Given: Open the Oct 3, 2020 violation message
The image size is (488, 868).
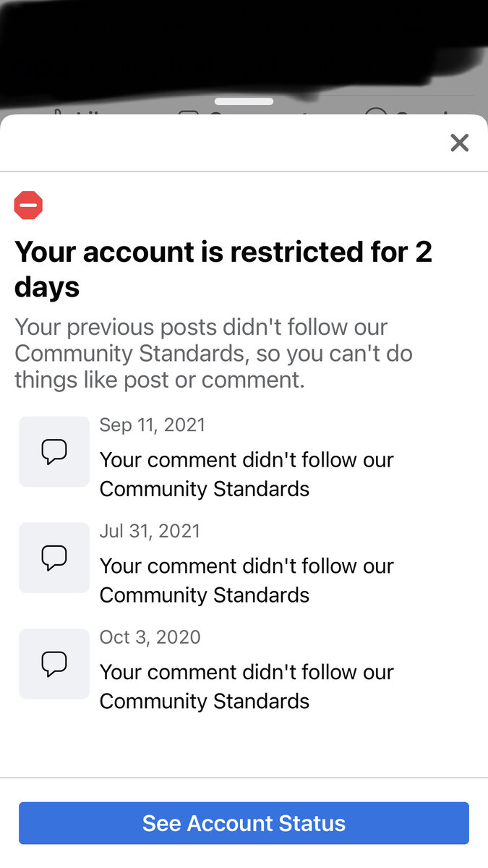Looking at the screenshot, I should [246, 686].
